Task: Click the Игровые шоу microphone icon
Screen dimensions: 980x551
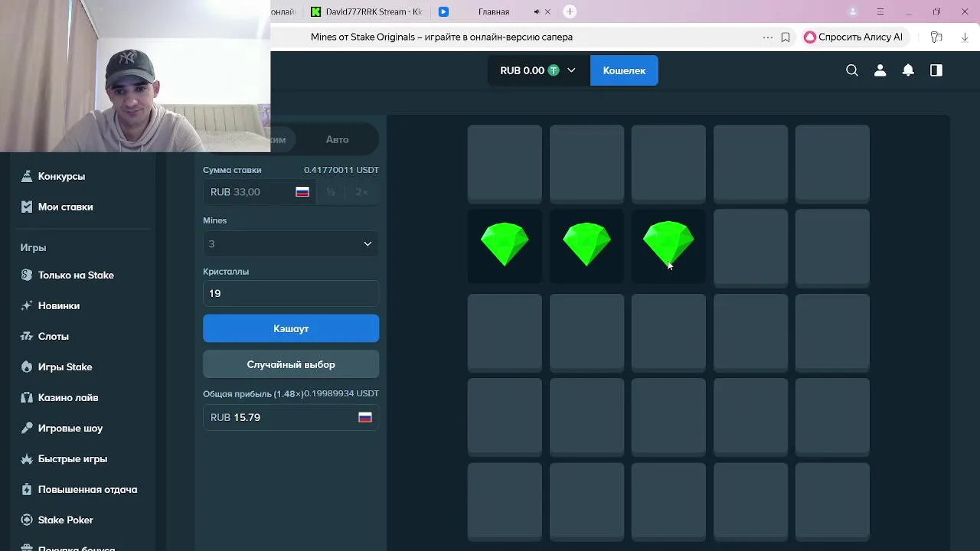Action: [27, 428]
